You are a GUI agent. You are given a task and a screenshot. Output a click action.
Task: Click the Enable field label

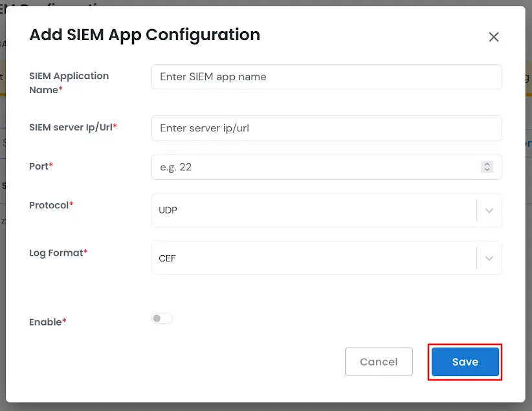pyautogui.click(x=45, y=322)
